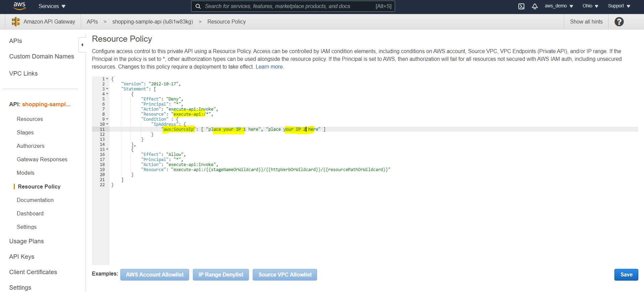Collapse code fold arrow on line 4

tap(107, 94)
